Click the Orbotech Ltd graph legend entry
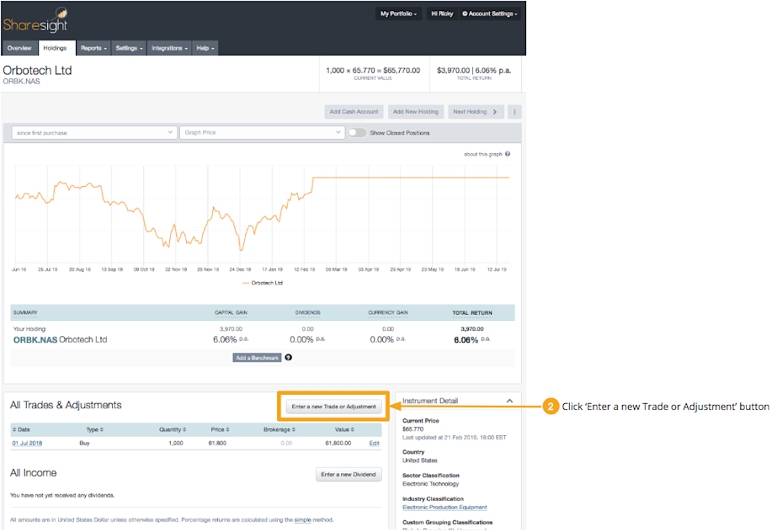This screenshot has height=532, width=772. pyautogui.click(x=263, y=283)
